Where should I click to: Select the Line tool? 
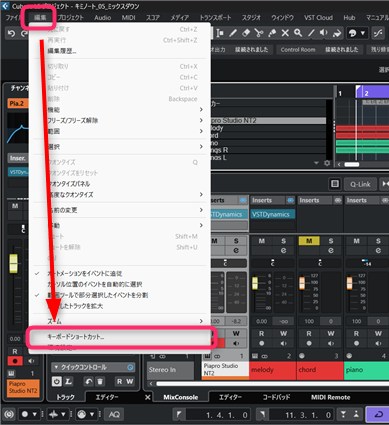click(311, 33)
